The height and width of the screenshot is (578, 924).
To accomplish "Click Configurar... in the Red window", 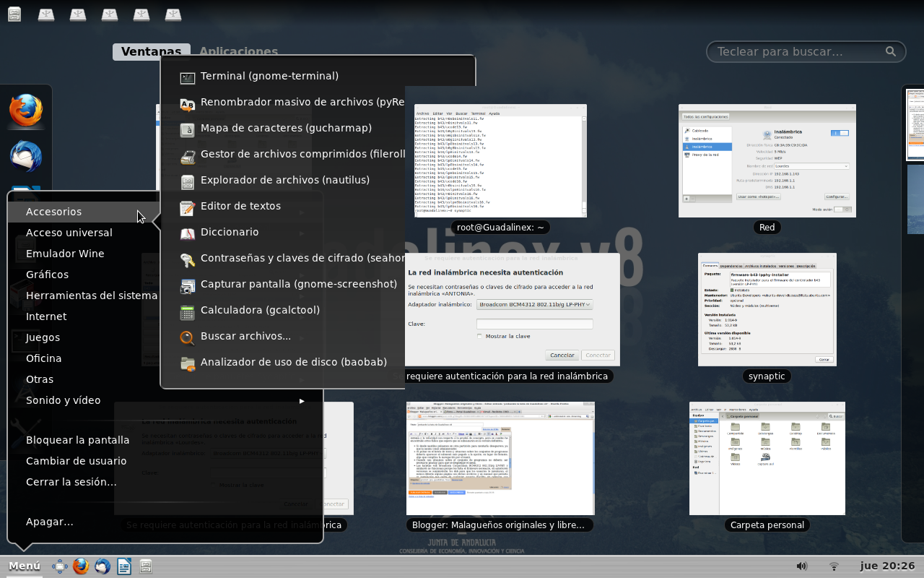I will tap(837, 197).
